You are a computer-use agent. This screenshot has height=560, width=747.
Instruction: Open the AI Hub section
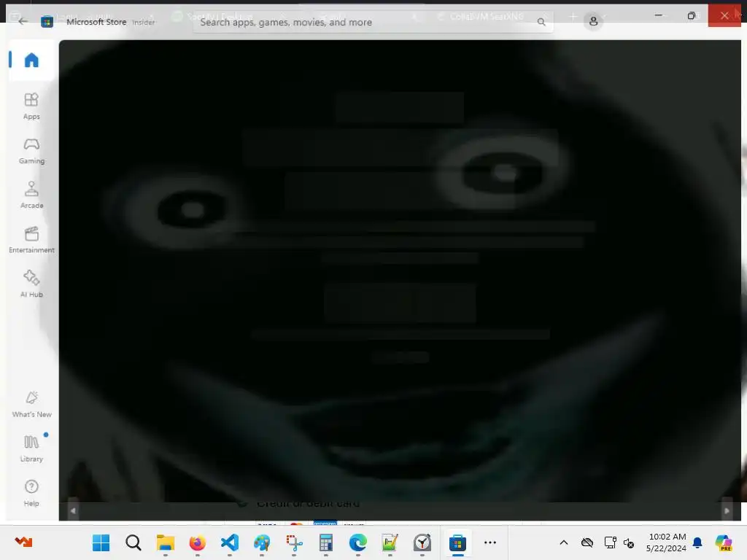[31, 284]
